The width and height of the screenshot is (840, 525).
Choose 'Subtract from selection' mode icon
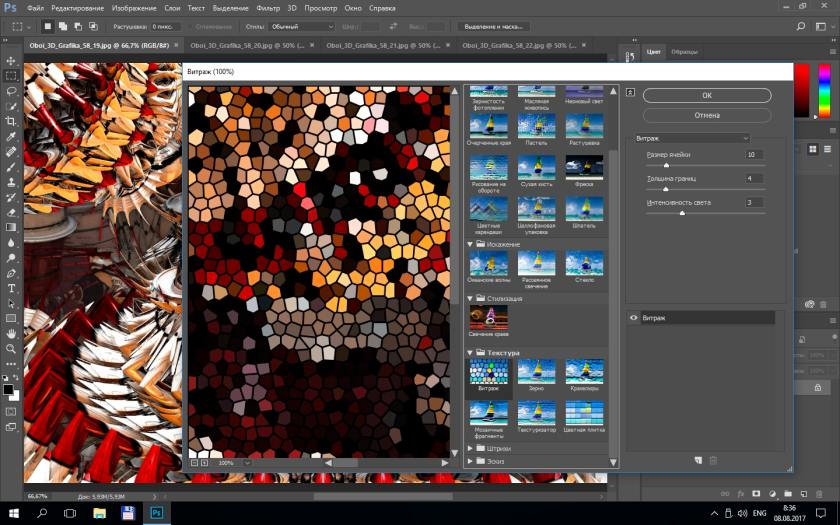click(78, 26)
